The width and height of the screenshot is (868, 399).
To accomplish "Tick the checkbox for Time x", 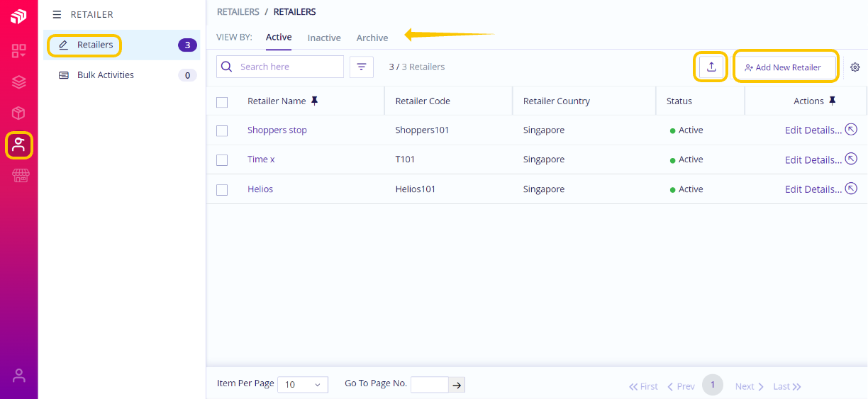I will coord(222,160).
